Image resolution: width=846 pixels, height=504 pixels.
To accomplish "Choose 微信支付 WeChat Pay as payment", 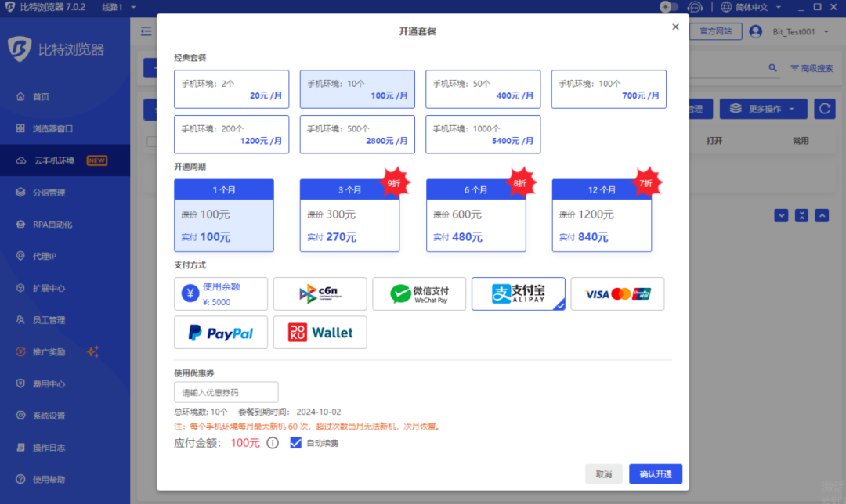I will (x=419, y=293).
